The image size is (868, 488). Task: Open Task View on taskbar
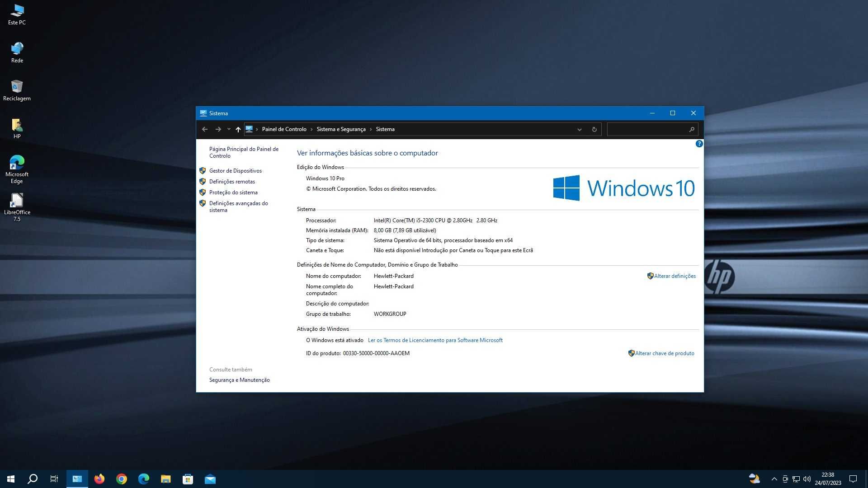[x=54, y=479]
